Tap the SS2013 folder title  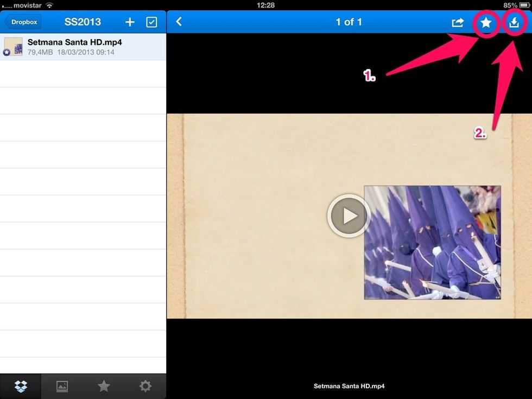click(83, 22)
